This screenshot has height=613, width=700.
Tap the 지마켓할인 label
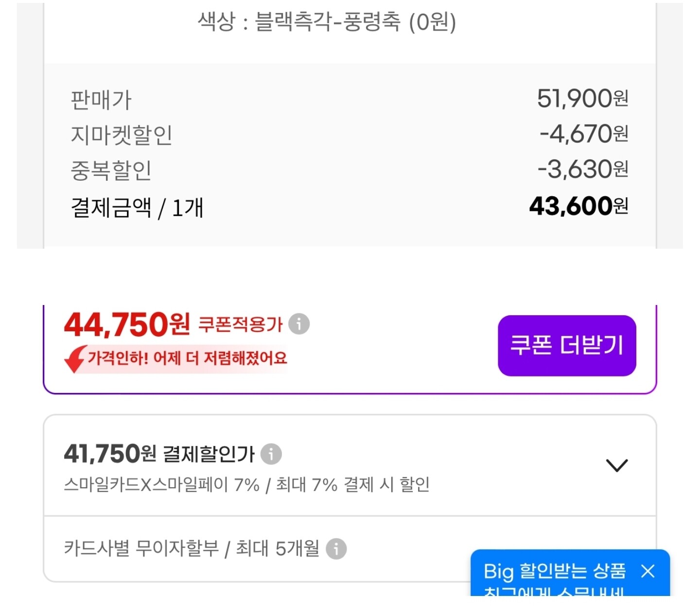tap(122, 135)
